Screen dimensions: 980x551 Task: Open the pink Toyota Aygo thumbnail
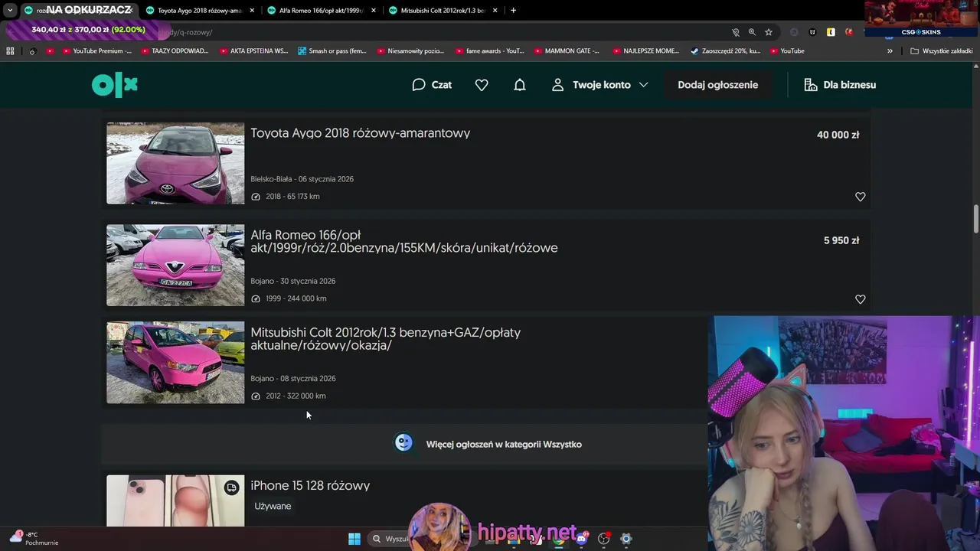[175, 163]
